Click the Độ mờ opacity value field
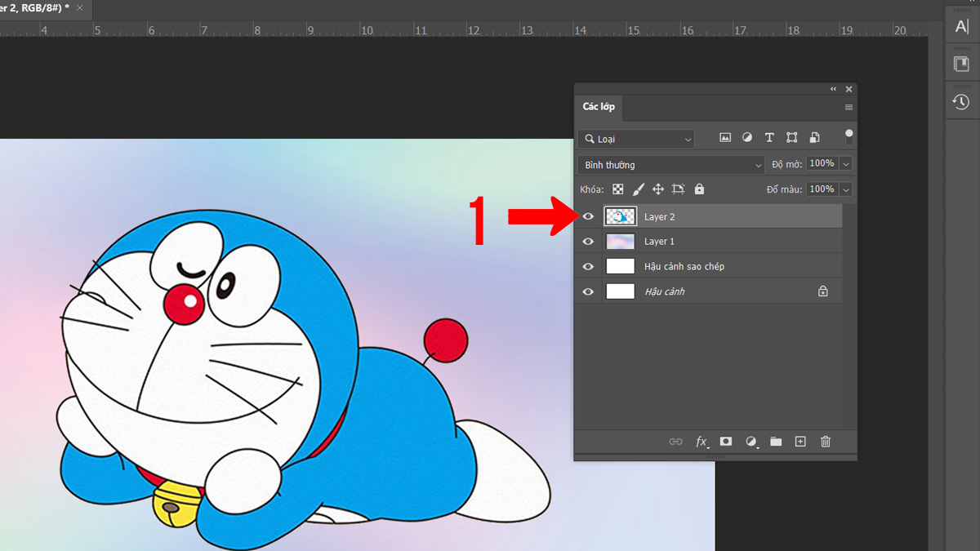Screen dimensions: 980x551 [x=822, y=164]
